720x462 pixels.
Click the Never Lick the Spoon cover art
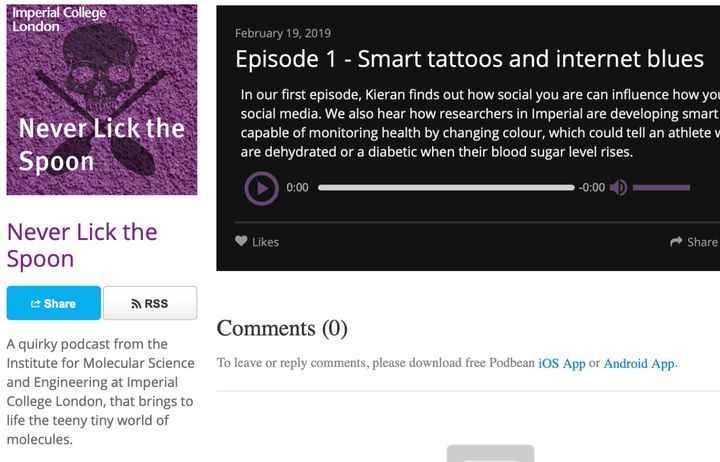102,100
